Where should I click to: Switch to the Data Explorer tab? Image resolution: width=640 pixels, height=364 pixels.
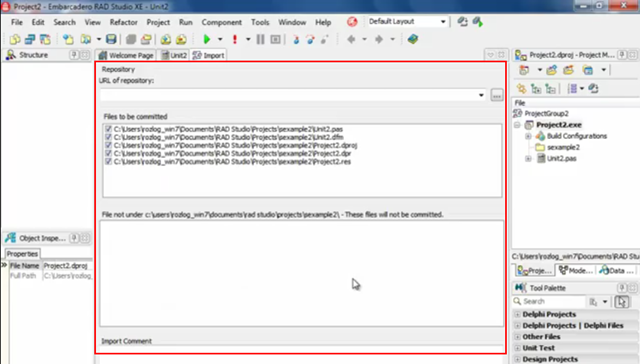[616, 271]
